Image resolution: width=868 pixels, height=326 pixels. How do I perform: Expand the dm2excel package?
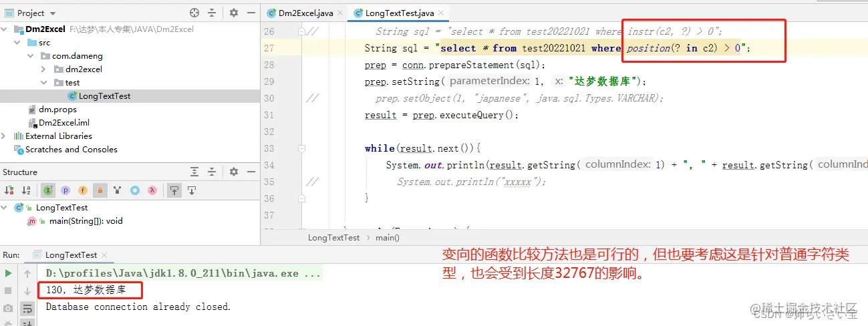coord(43,69)
